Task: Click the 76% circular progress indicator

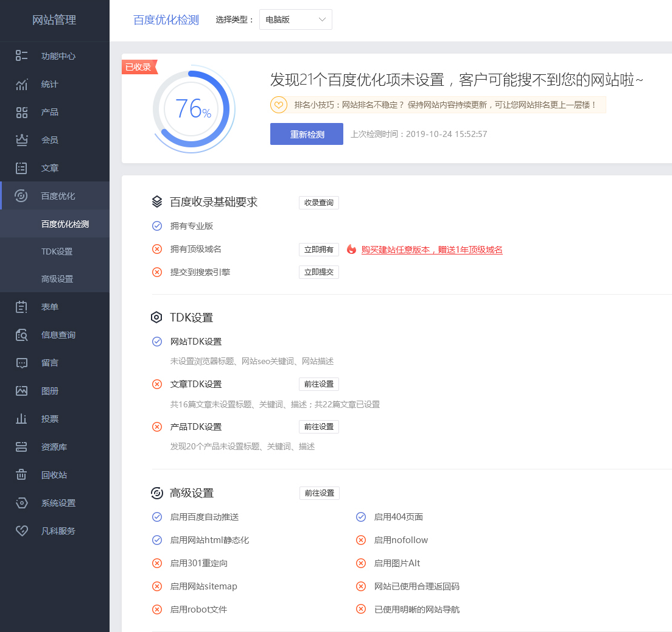Action: (194, 109)
